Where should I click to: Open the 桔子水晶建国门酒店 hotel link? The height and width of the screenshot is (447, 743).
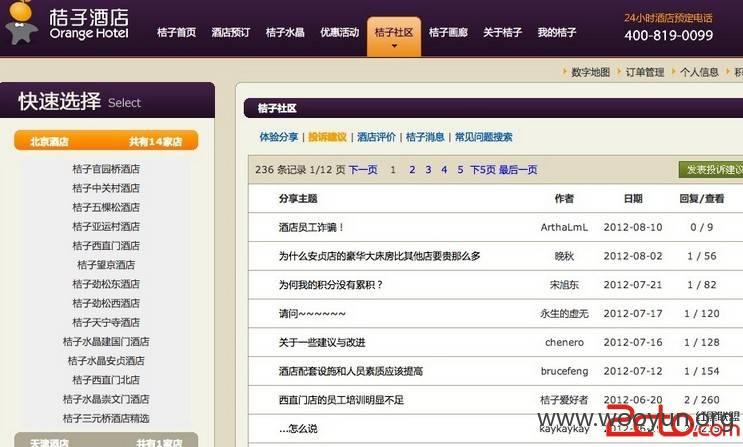[x=106, y=341]
